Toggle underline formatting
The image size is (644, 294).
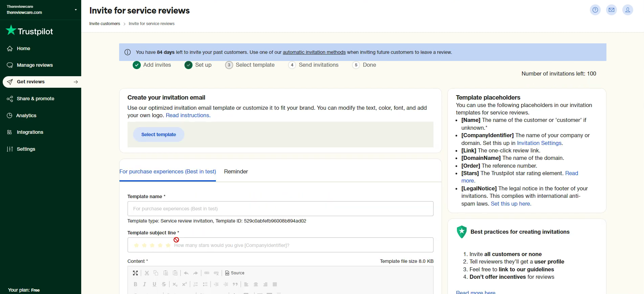154,285
